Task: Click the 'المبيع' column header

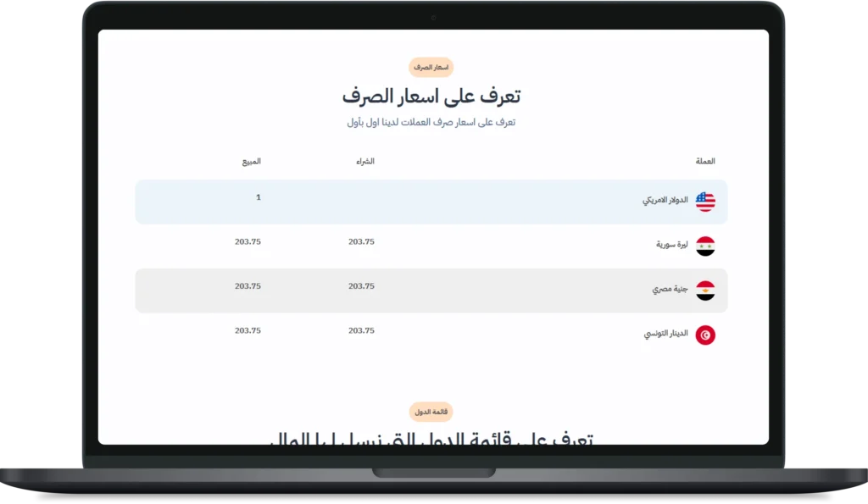Action: point(251,161)
